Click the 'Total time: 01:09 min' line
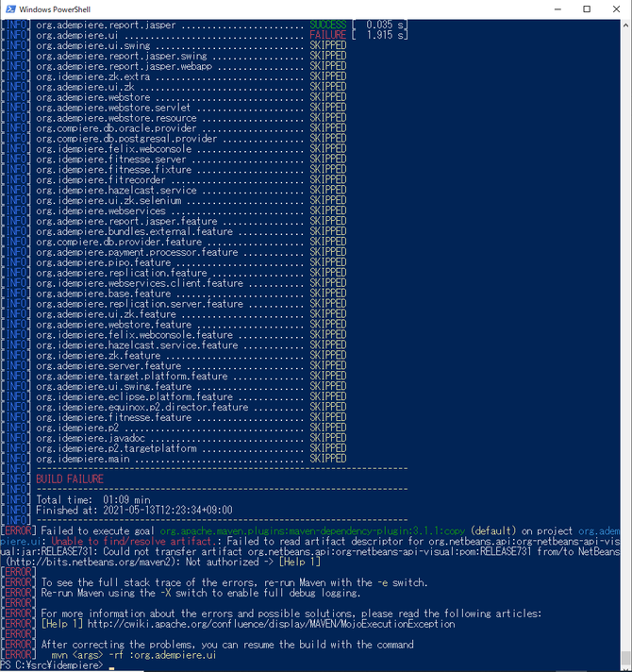This screenshot has height=672, width=632. click(x=93, y=499)
